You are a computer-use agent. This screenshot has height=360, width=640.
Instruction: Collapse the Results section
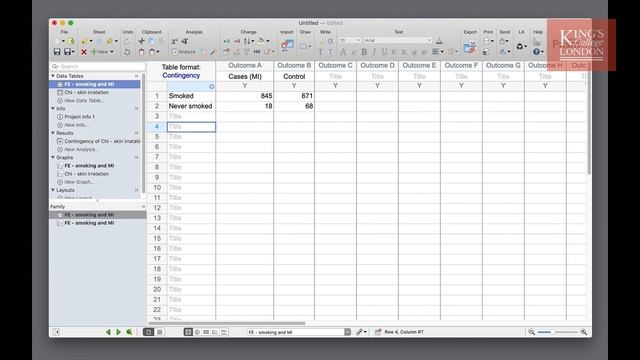click(53, 133)
